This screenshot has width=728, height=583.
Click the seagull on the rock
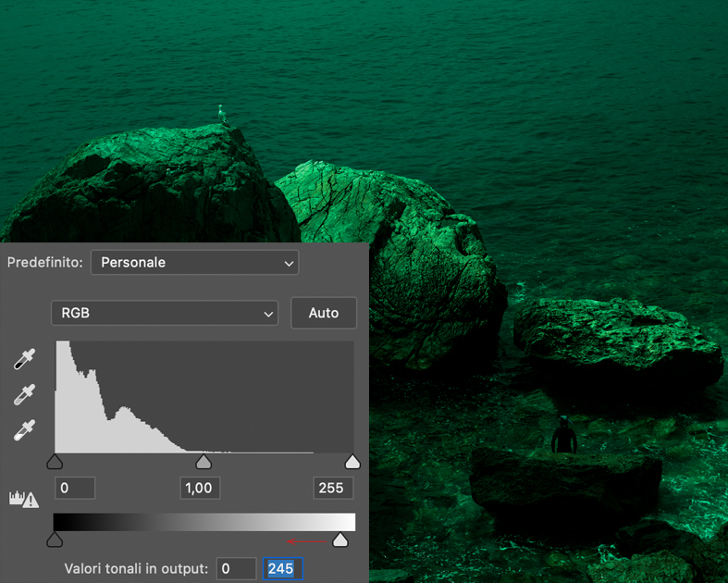pyautogui.click(x=221, y=114)
